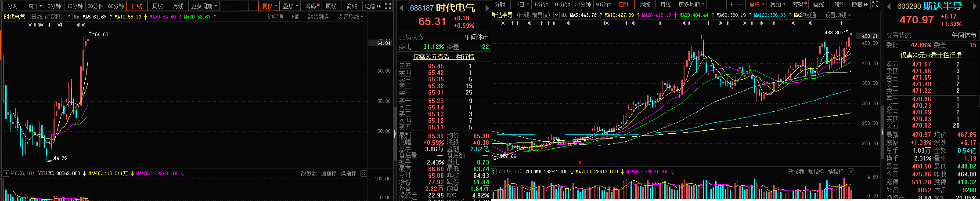This screenshot has width=980, height=201.
Task: Zoom in with plus icon on 时代电气 chart
Action: coord(244,6)
